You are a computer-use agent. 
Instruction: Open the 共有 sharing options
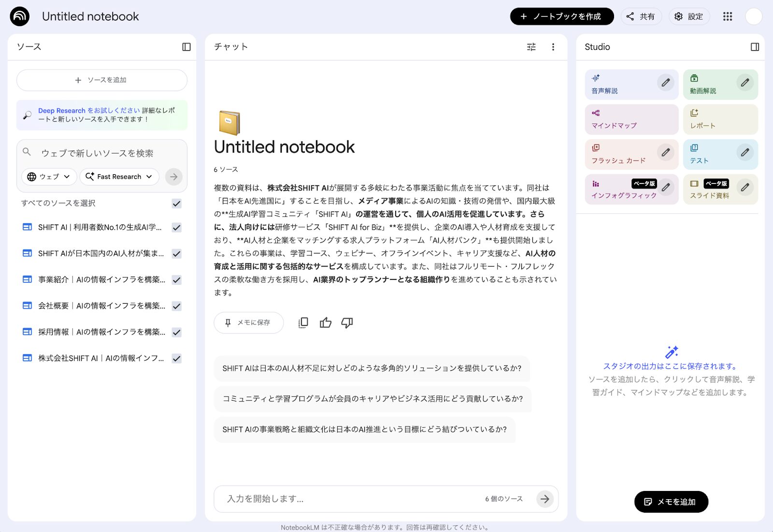641,16
